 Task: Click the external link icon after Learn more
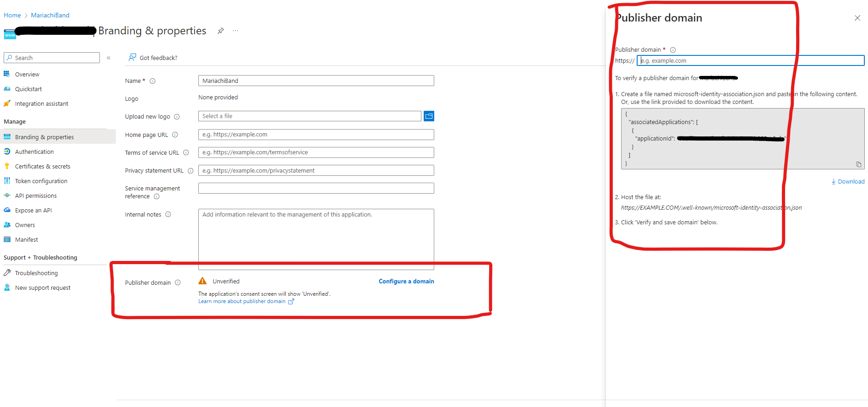tap(291, 301)
